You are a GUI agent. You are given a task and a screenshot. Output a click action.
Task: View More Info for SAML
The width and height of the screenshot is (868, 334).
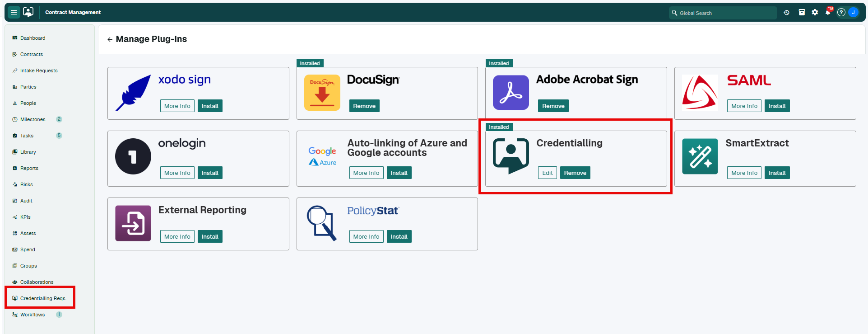pyautogui.click(x=744, y=106)
